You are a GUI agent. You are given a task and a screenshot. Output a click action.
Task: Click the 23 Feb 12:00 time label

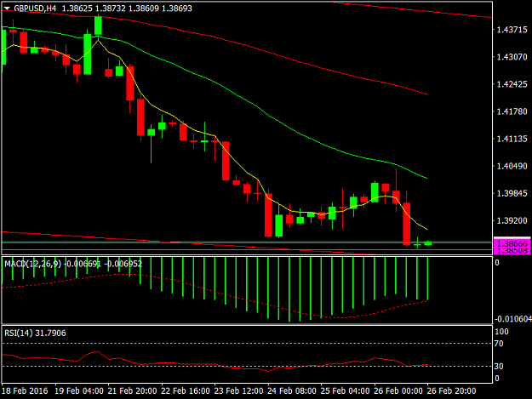coord(239,390)
